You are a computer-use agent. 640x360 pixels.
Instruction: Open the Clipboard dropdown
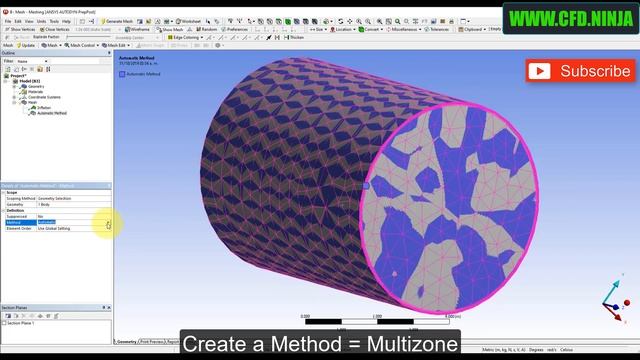point(472,29)
